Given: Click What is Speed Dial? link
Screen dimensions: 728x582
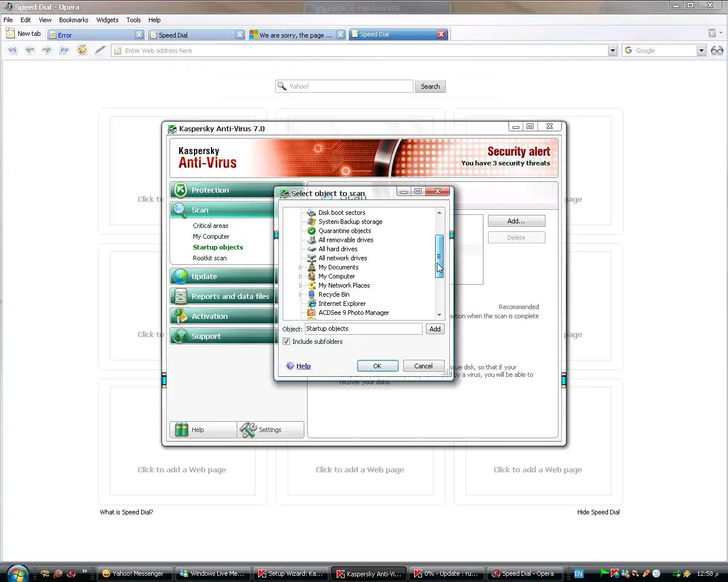Looking at the screenshot, I should (x=126, y=512).
